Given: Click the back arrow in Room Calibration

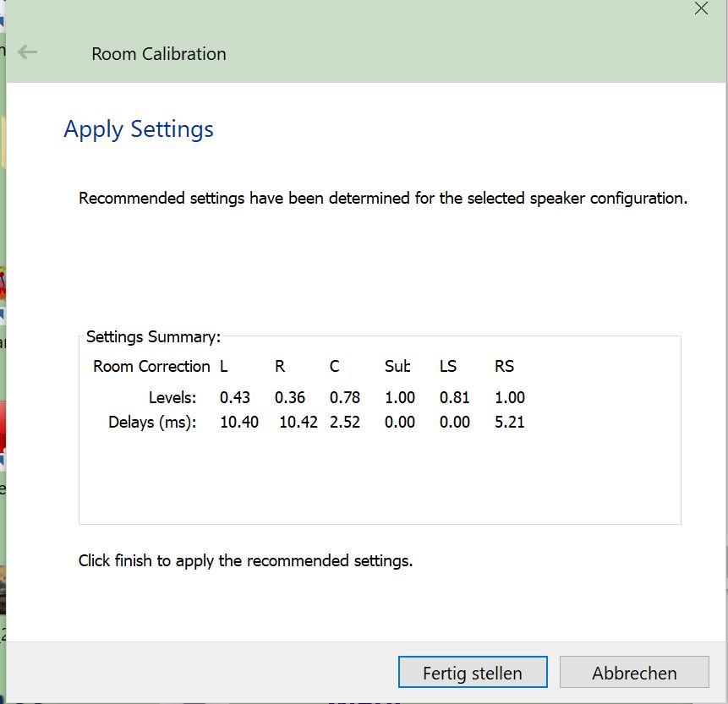Looking at the screenshot, I should pyautogui.click(x=27, y=52).
